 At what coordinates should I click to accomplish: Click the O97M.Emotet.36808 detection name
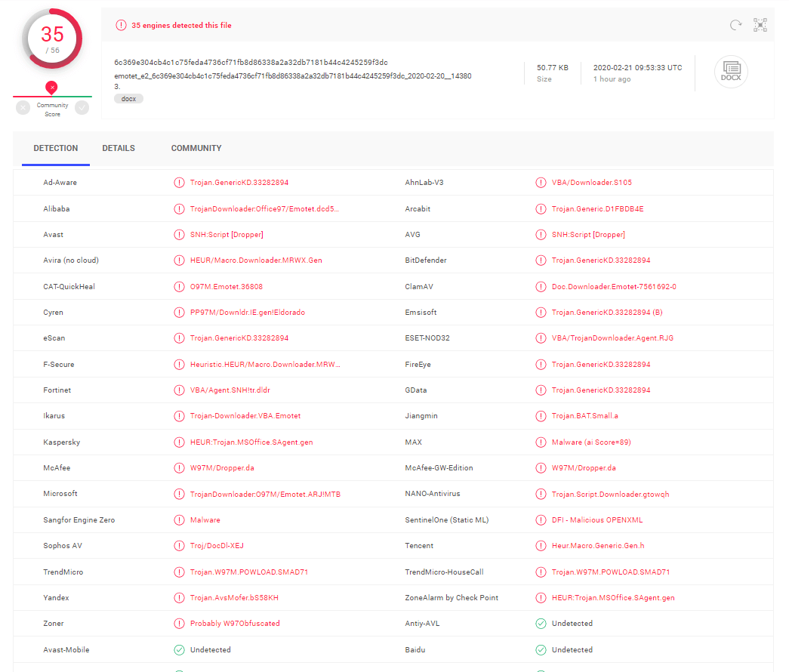pyautogui.click(x=227, y=287)
